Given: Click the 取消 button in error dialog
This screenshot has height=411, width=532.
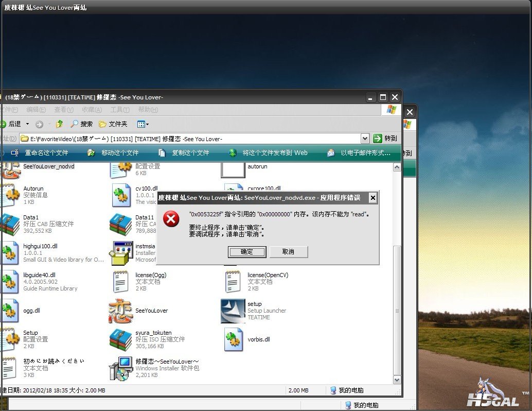Looking at the screenshot, I should click(288, 252).
